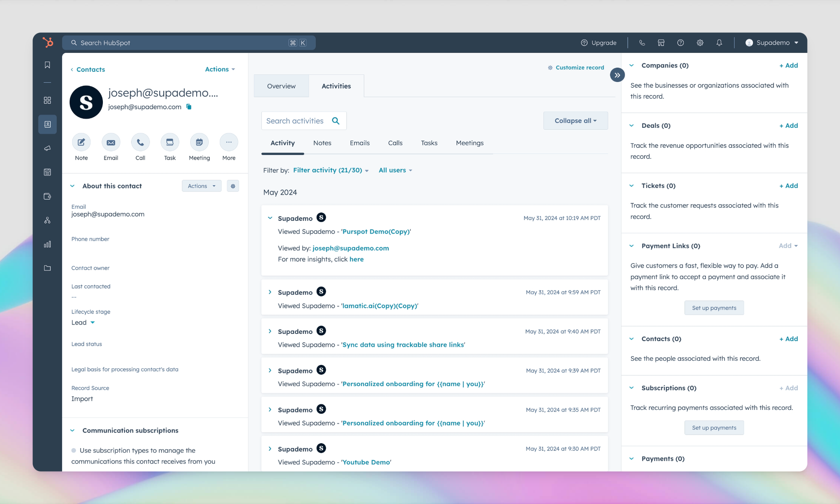Open the Actions dropdown in About this contact

(202, 186)
